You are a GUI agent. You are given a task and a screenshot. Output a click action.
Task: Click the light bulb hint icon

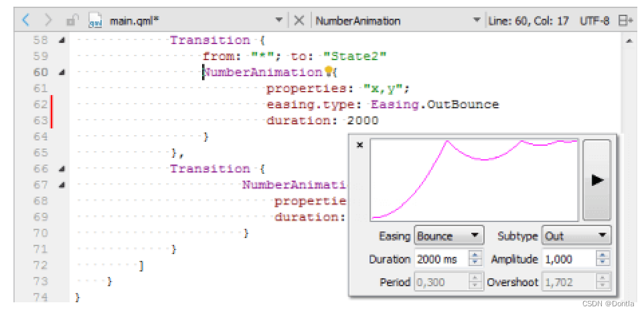coord(329,72)
